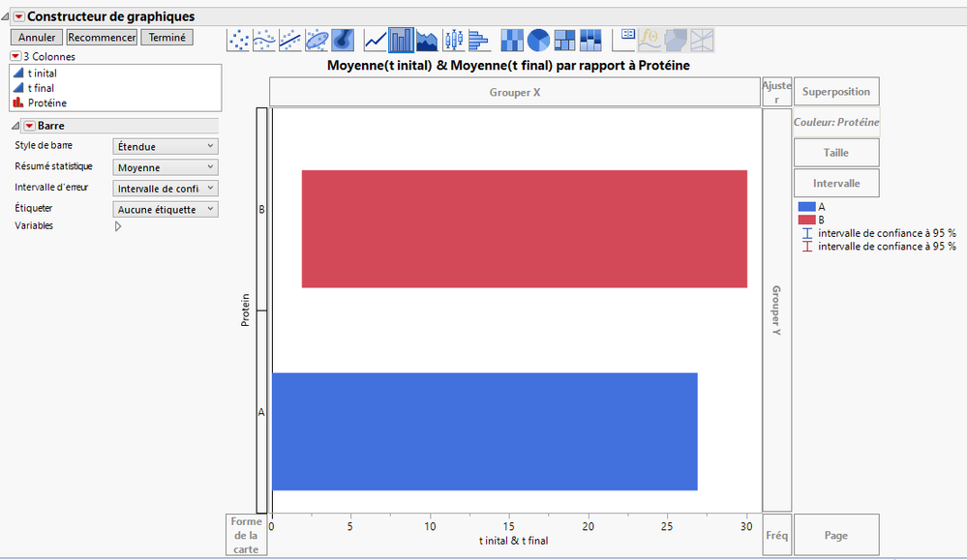Click the Forme de la carte zone
Viewport: 967px width, 560px height.
pyautogui.click(x=246, y=535)
